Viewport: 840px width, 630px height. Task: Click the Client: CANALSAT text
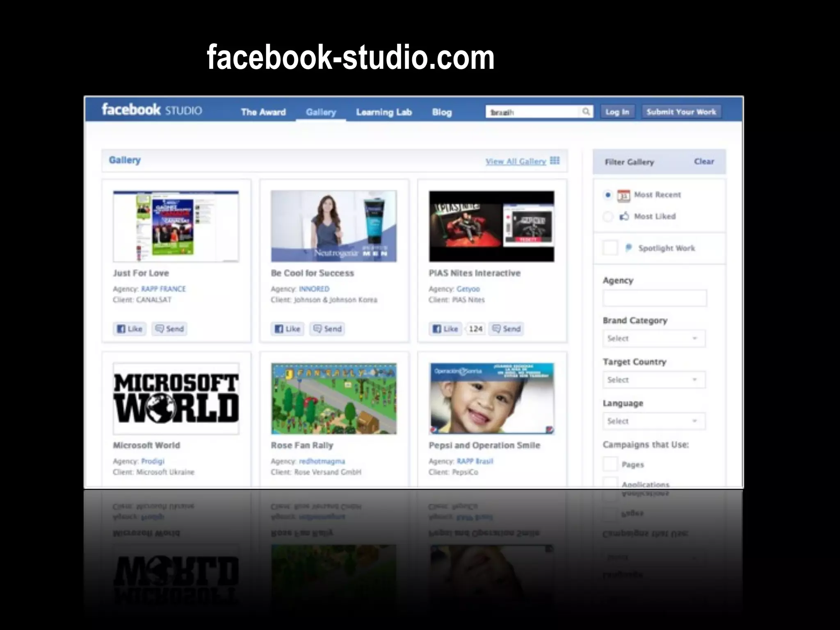pyautogui.click(x=142, y=300)
